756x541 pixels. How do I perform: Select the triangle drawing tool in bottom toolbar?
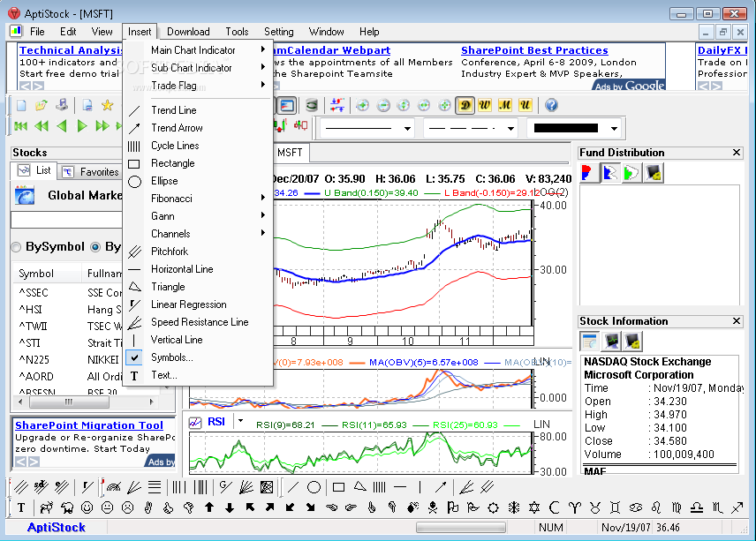(359, 486)
